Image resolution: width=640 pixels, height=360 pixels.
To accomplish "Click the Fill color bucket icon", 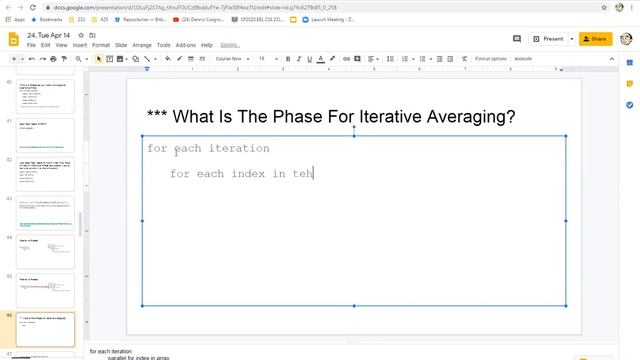I will coord(168,59).
